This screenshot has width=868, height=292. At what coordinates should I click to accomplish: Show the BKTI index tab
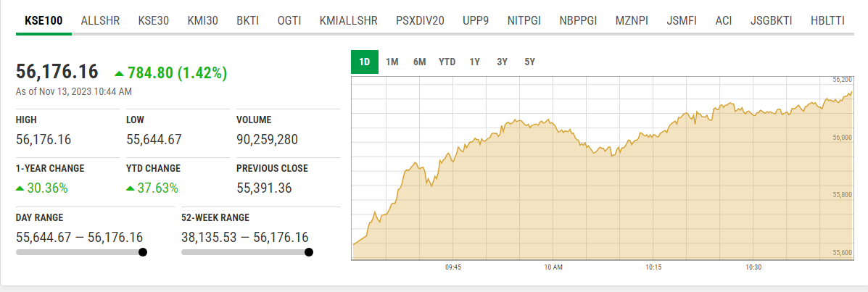coord(247,20)
